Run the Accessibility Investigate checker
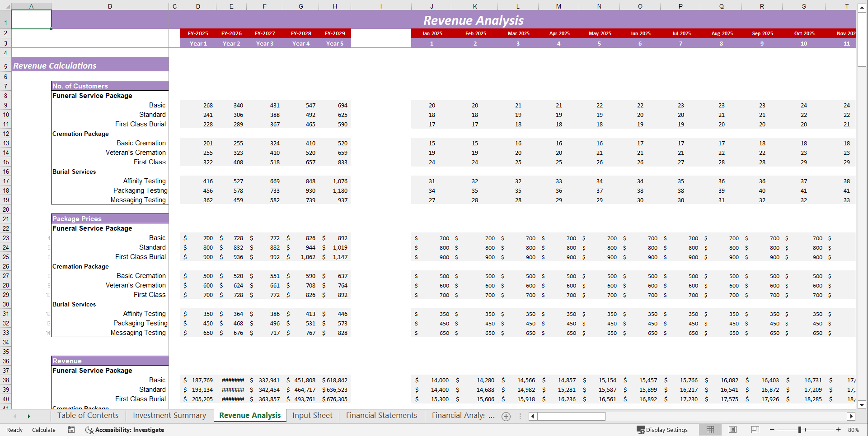Viewport: 868px width, 436px height. 125,430
